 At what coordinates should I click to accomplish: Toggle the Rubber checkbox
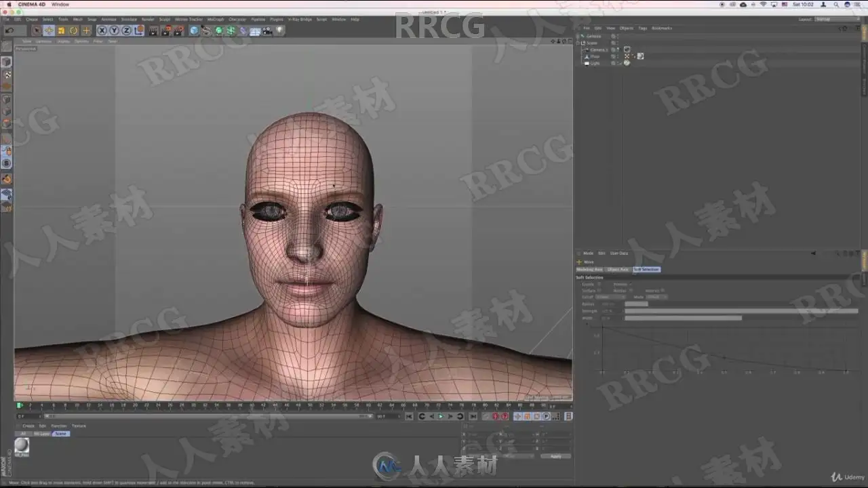[631, 290]
